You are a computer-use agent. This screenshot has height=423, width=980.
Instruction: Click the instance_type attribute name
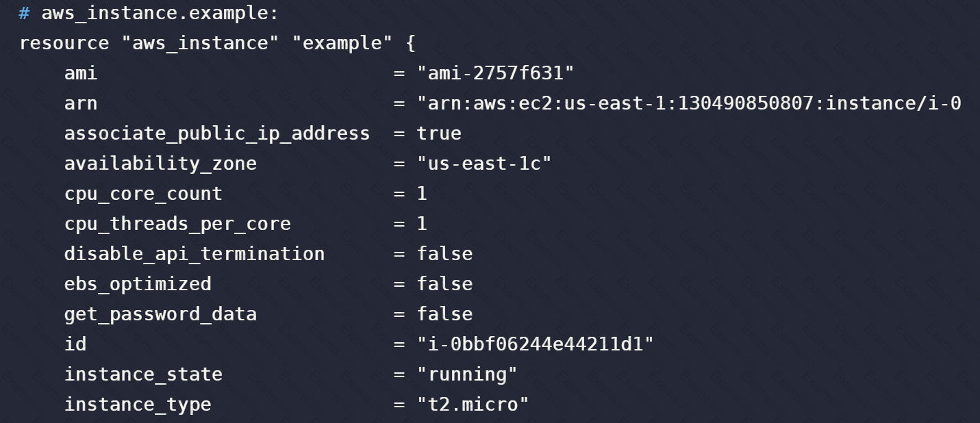(138, 405)
